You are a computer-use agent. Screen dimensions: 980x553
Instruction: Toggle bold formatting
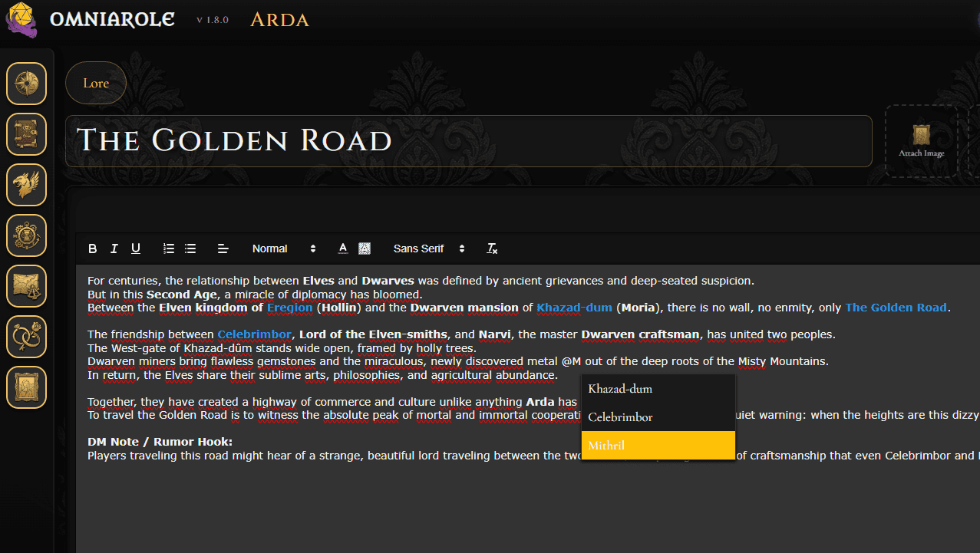pos(93,249)
